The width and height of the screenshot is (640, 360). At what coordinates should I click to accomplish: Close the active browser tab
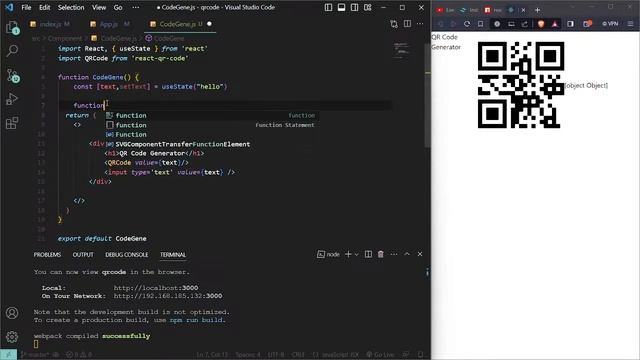pyautogui.click(x=523, y=10)
